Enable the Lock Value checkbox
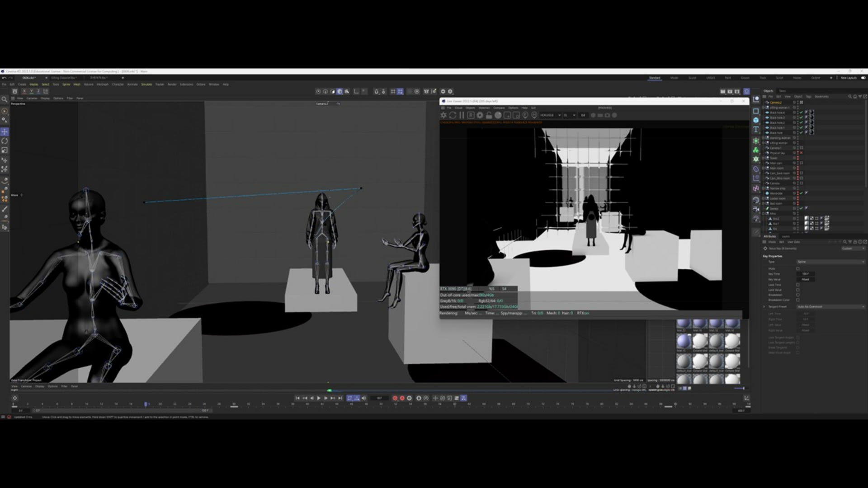Viewport: 868px width, 488px height. coord(798,290)
